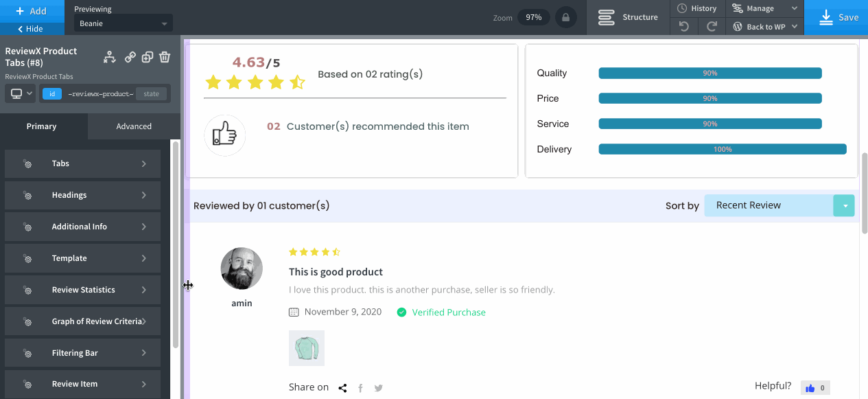Expand the Review Statistics settings section
Viewport: 868px width, 399px height.
[83, 290]
